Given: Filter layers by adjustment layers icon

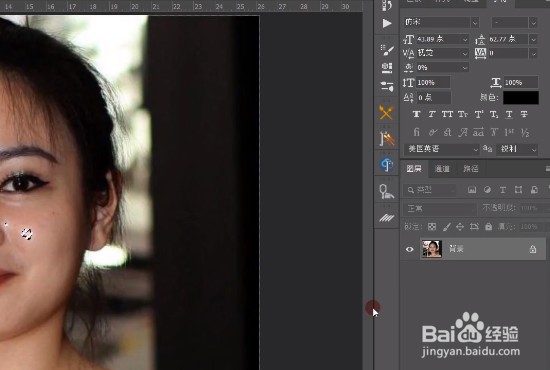Looking at the screenshot, I should pos(487,190).
